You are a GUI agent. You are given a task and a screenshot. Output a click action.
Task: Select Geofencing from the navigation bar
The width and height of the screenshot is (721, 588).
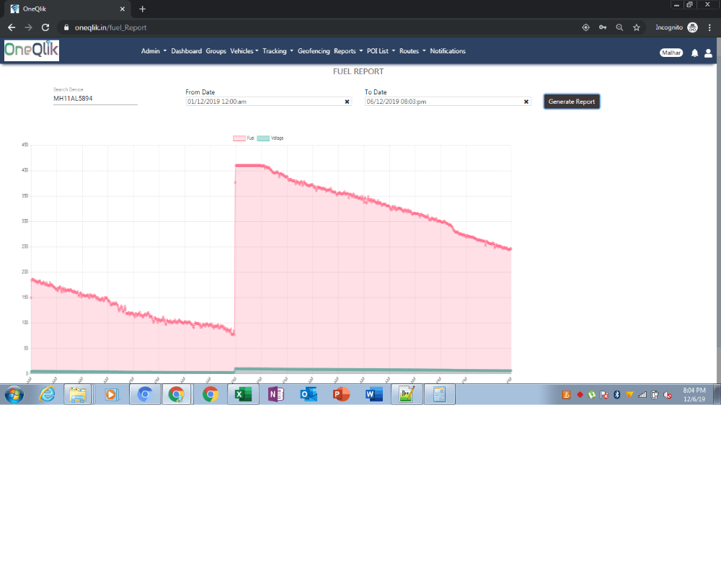pos(313,51)
